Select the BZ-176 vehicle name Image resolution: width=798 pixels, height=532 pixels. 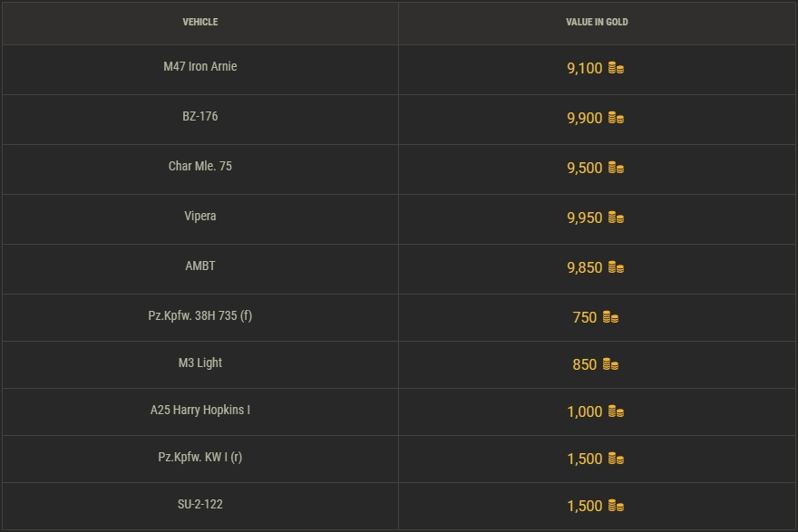pos(199,117)
